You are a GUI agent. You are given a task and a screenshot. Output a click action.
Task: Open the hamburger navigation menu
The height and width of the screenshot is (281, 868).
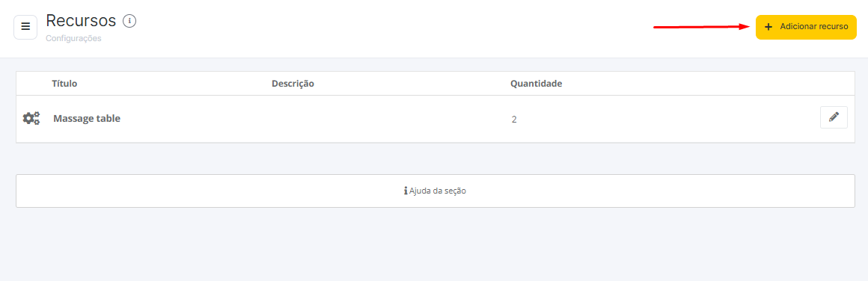tap(25, 27)
